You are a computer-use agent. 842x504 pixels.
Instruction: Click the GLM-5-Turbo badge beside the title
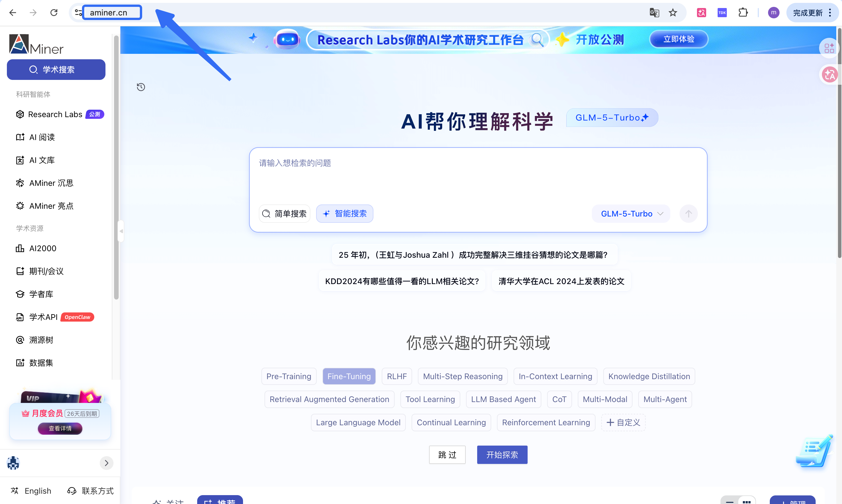point(612,117)
